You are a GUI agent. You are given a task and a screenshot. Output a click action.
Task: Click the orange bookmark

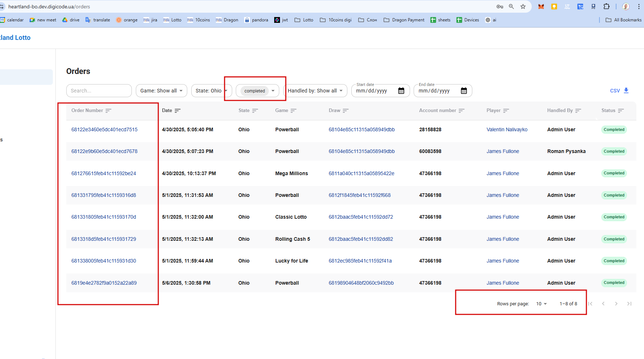127,20
